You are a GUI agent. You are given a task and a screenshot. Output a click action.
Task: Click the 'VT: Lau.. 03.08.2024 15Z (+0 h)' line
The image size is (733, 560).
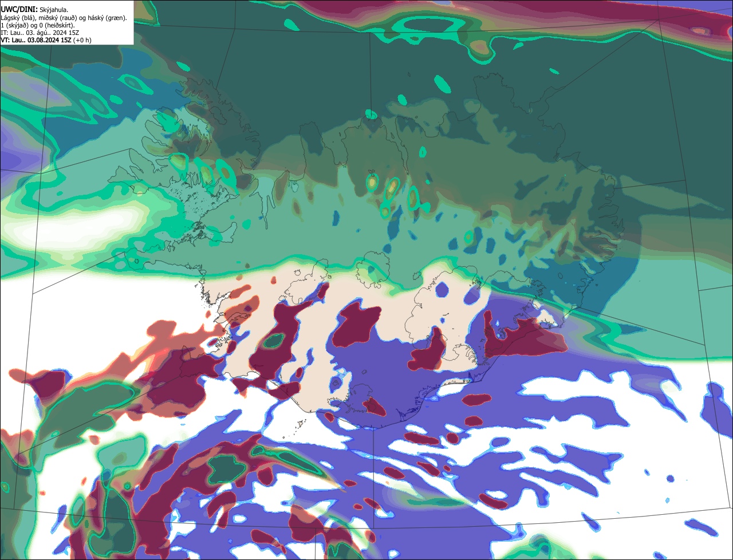point(46,40)
